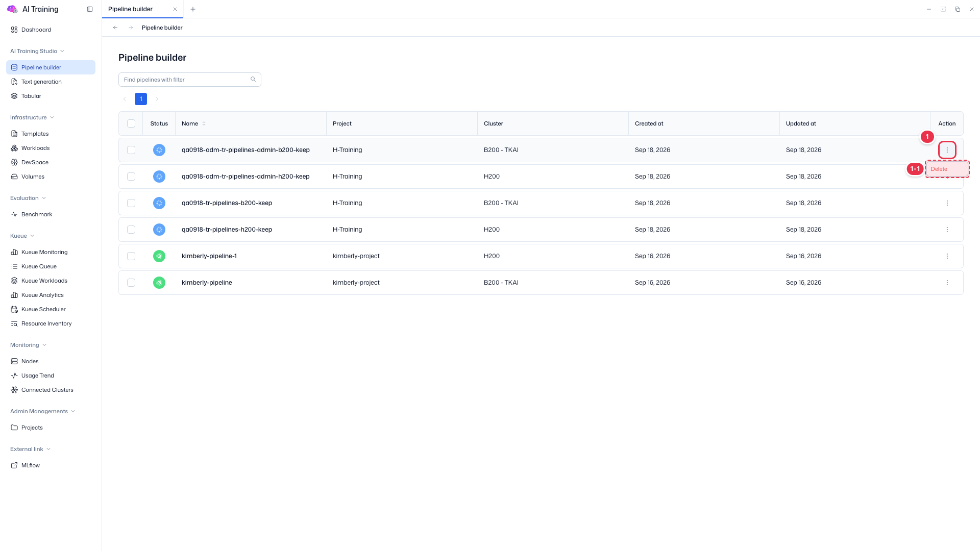980x551 pixels.
Task: Open the kimberly-pipeline name entry
Action: 207,283
